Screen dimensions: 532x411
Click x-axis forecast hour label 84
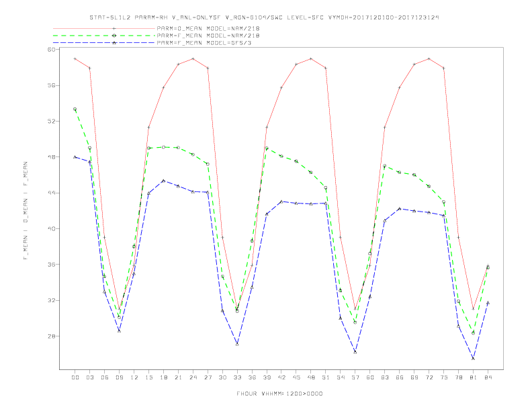point(488,377)
